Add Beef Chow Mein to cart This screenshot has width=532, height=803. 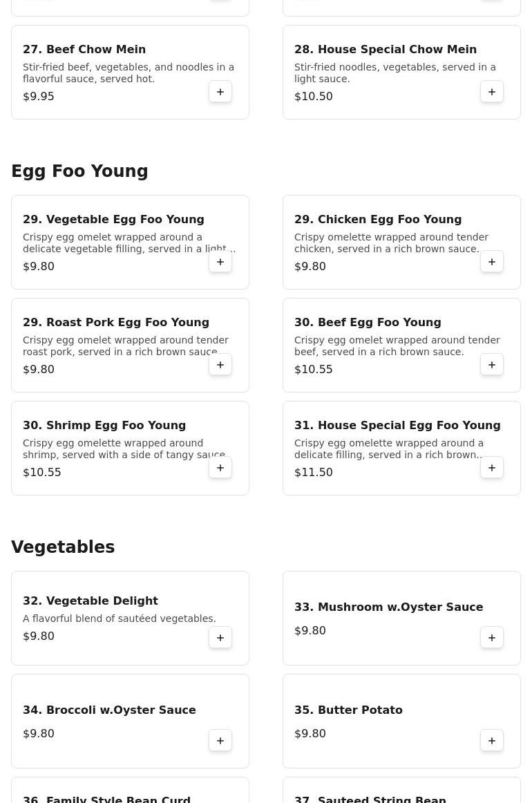tap(220, 92)
